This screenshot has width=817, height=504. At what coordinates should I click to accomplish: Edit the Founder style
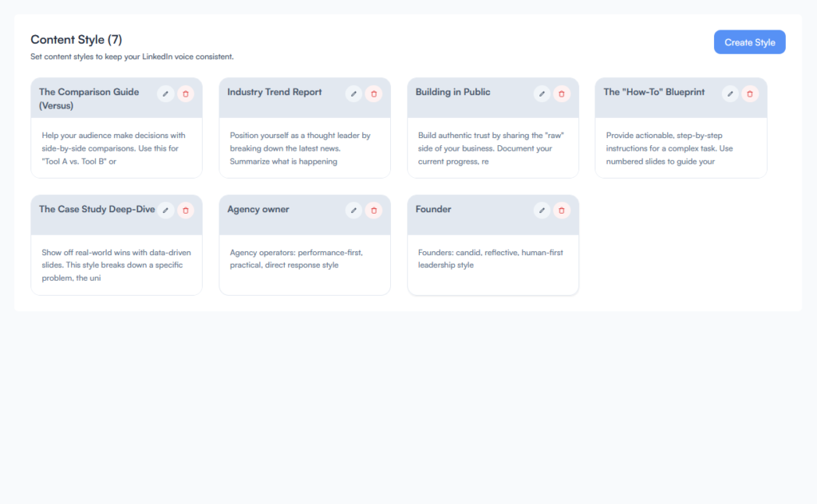tap(542, 211)
